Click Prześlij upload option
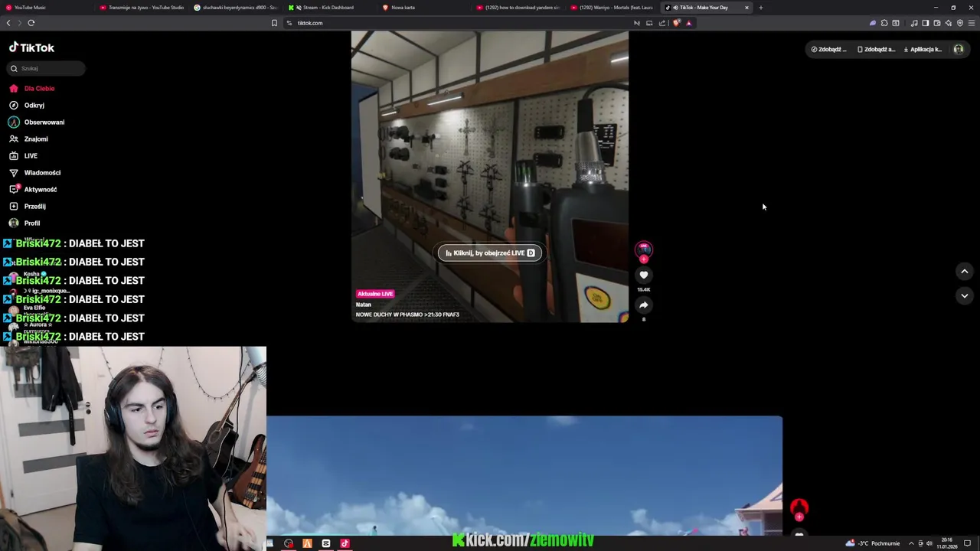Image resolution: width=980 pixels, height=551 pixels. [28, 206]
